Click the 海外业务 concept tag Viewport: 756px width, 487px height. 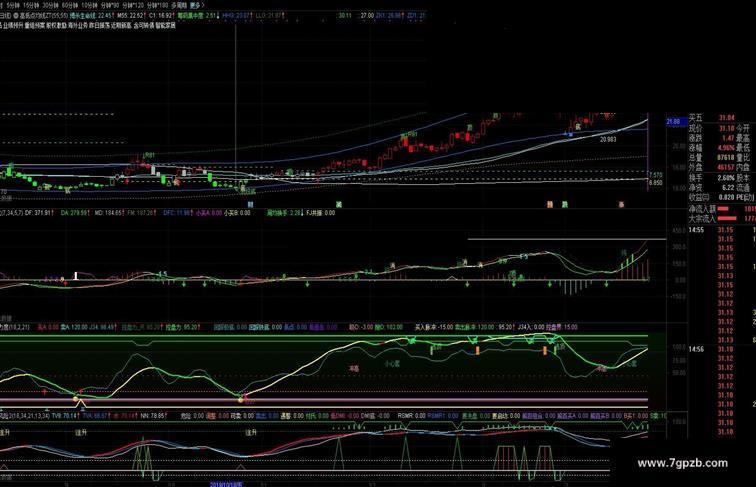coord(78,26)
